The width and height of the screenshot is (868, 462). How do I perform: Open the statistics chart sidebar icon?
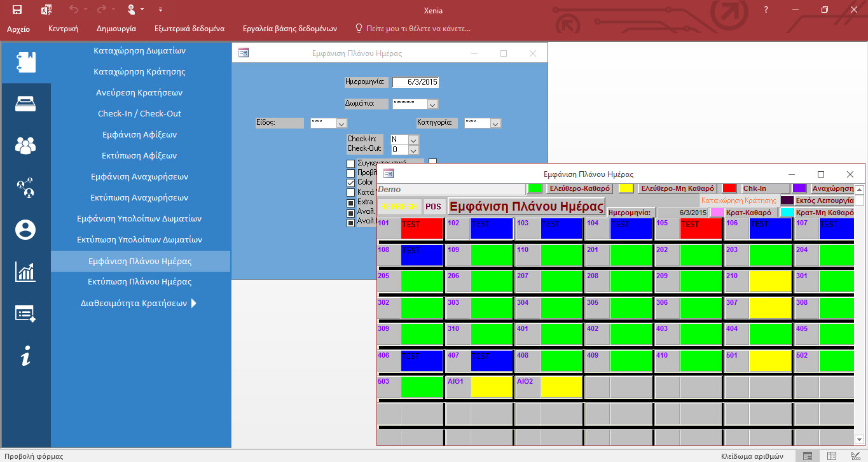tap(25, 271)
